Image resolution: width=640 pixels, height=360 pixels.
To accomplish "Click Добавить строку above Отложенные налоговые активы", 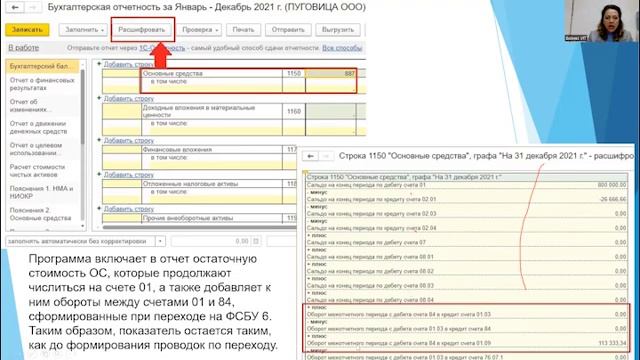I will [x=129, y=175].
